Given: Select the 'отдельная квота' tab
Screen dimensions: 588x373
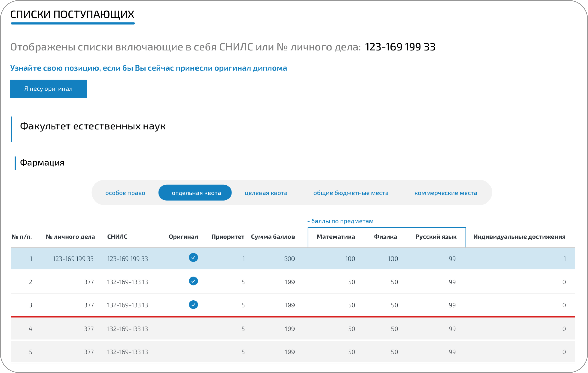Looking at the screenshot, I should pos(195,193).
